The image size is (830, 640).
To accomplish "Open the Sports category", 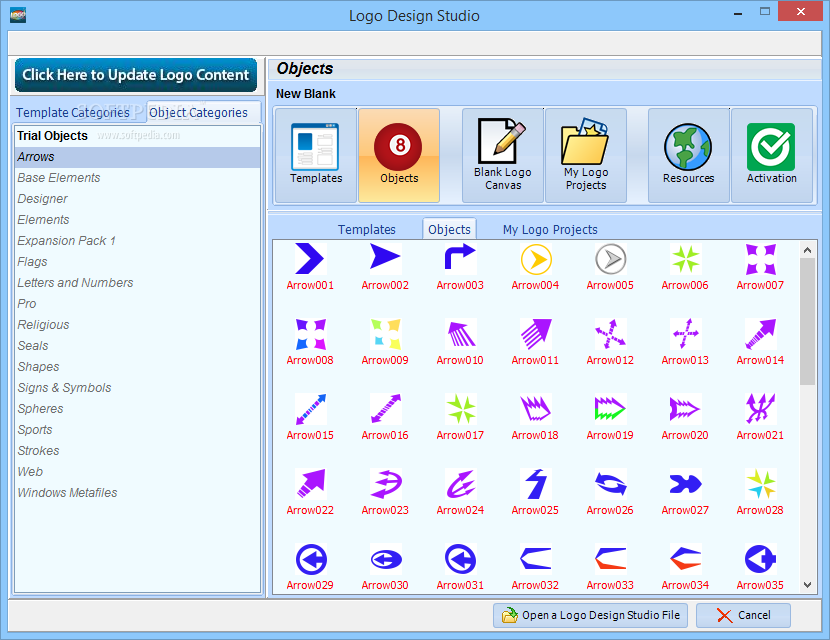I will [138, 430].
